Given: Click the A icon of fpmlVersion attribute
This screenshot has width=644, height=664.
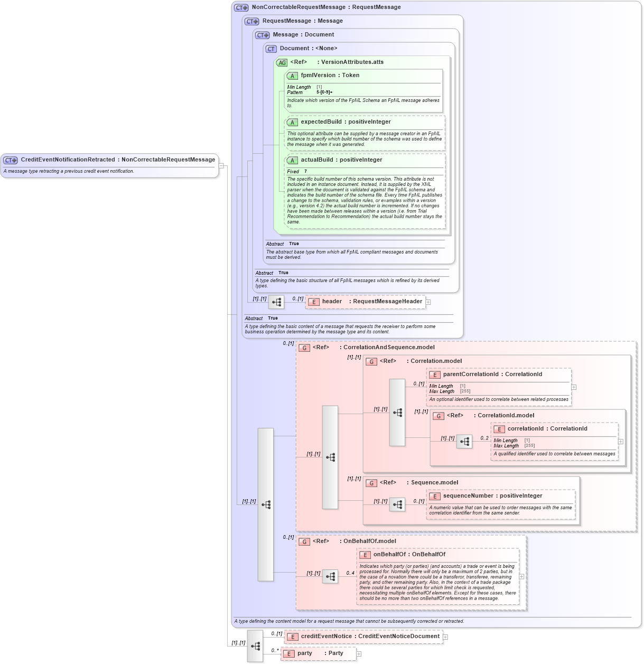Looking at the screenshot, I should pos(292,76).
